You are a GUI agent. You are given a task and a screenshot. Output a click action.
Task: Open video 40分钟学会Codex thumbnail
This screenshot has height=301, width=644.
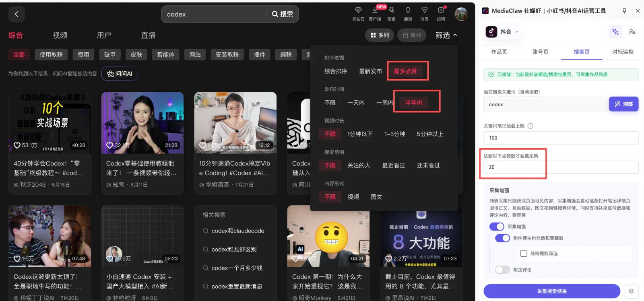[x=50, y=123]
